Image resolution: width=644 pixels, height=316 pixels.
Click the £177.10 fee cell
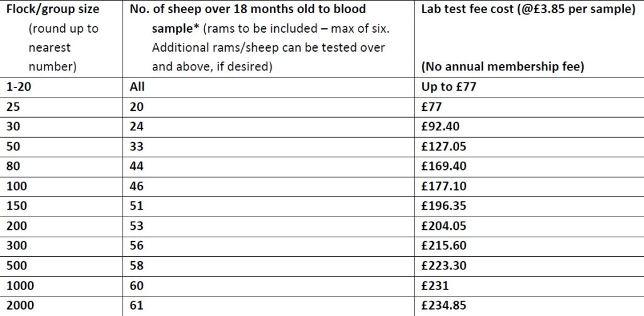[x=443, y=186]
